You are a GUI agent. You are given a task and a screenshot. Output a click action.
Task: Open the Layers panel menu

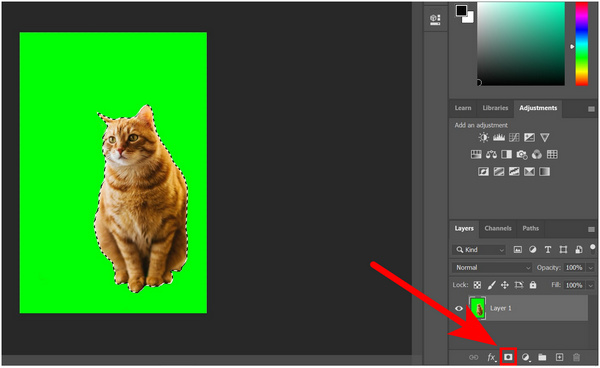(591, 230)
